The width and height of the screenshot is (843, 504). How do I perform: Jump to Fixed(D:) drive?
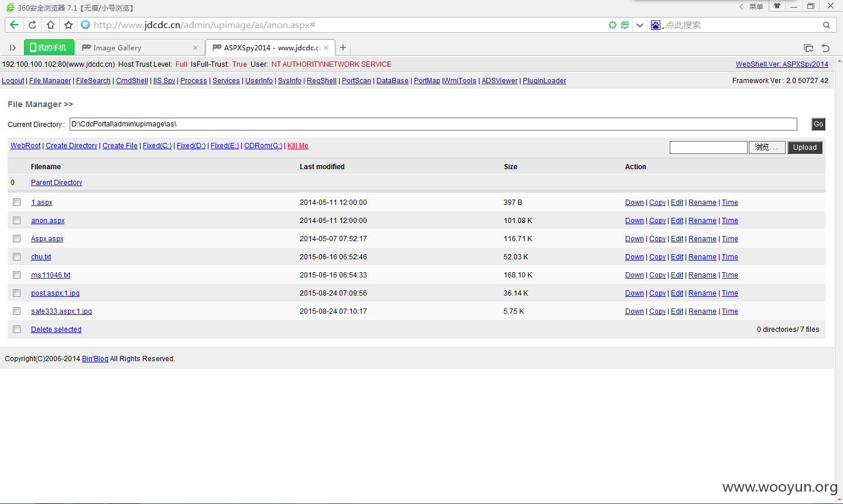(191, 146)
